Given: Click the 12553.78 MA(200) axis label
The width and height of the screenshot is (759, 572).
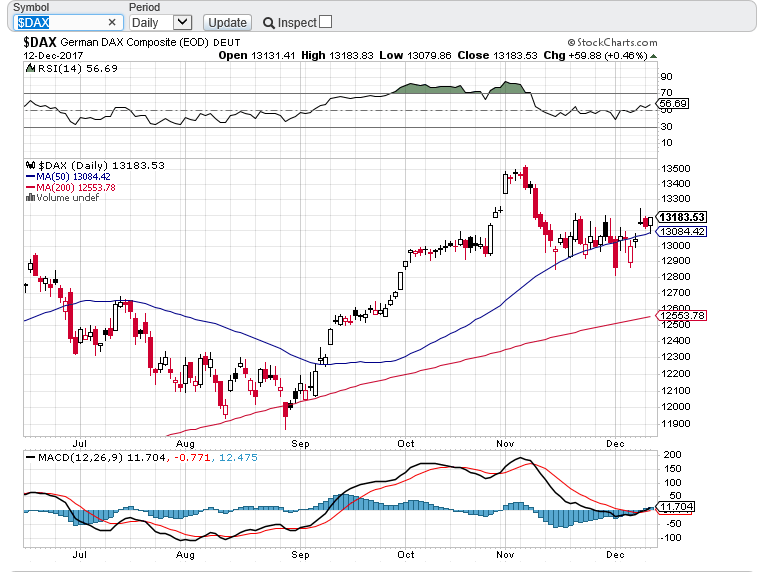Looking at the screenshot, I should [x=682, y=316].
